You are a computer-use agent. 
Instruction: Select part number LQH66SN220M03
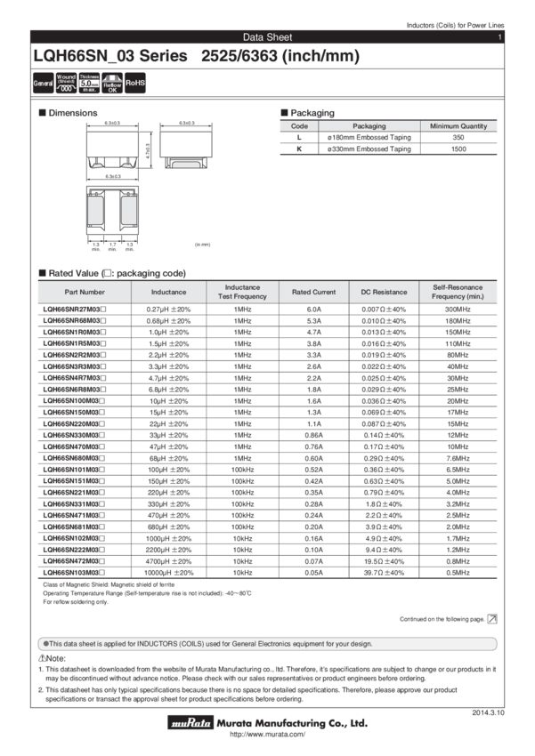tap(74, 423)
